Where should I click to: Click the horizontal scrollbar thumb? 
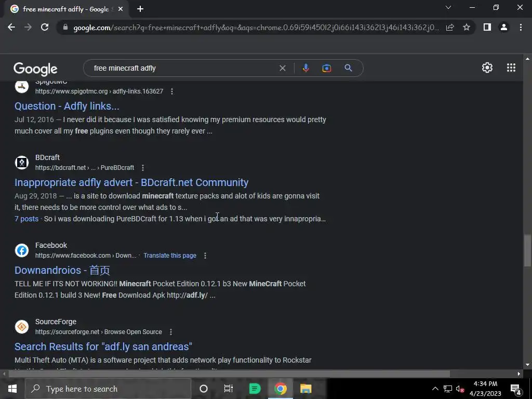click(229, 374)
